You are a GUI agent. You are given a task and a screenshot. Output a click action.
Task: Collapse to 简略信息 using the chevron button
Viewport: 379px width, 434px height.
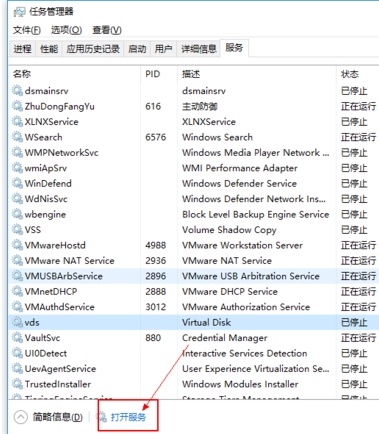click(x=21, y=417)
